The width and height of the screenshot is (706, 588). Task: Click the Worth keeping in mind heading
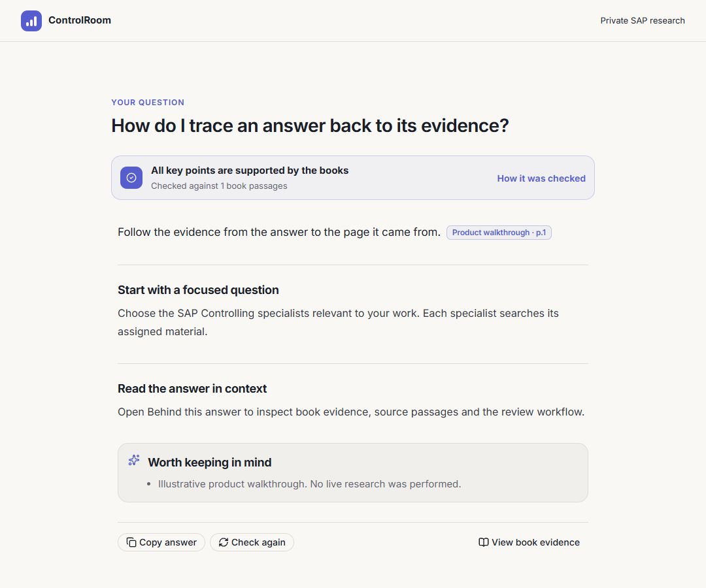point(209,463)
